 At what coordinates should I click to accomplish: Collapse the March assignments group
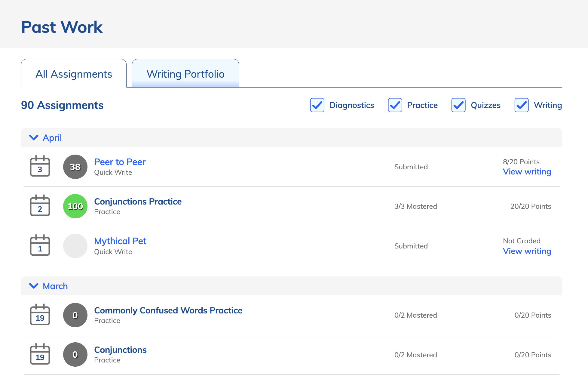pos(34,286)
